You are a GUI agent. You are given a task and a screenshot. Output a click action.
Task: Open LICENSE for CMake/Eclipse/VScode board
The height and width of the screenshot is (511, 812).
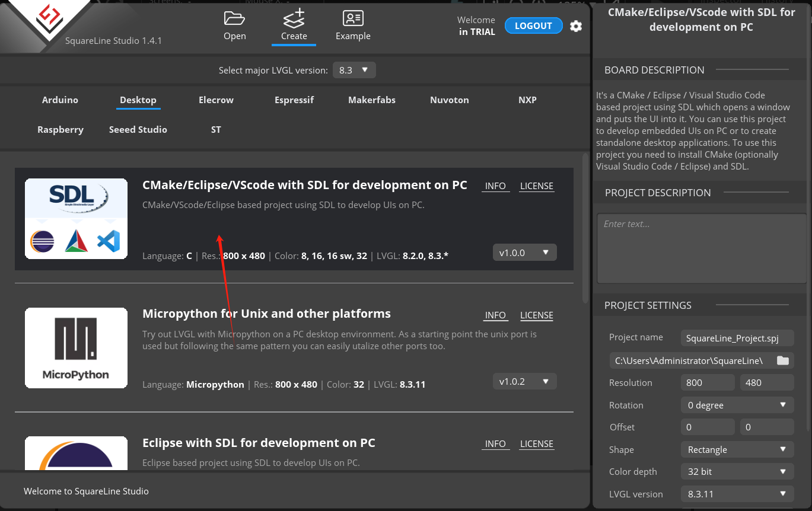click(537, 186)
